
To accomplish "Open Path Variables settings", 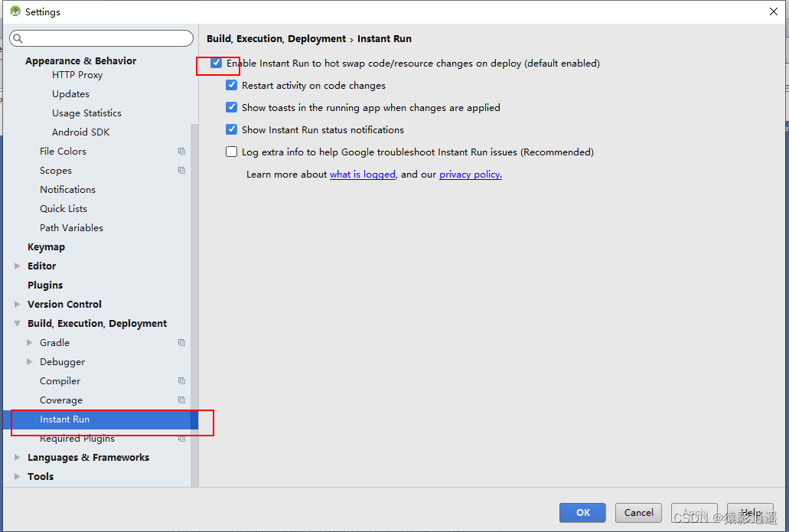I will 71,227.
